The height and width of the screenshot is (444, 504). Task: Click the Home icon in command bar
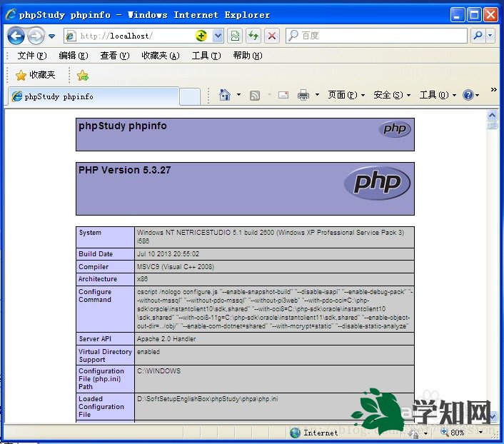pyautogui.click(x=225, y=95)
